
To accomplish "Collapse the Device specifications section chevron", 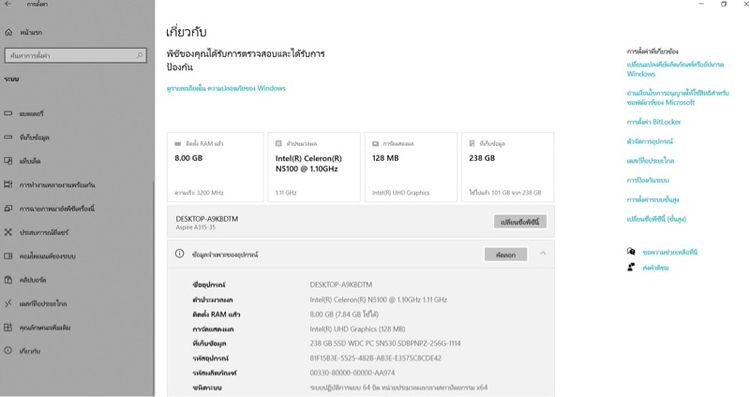I will pos(542,253).
